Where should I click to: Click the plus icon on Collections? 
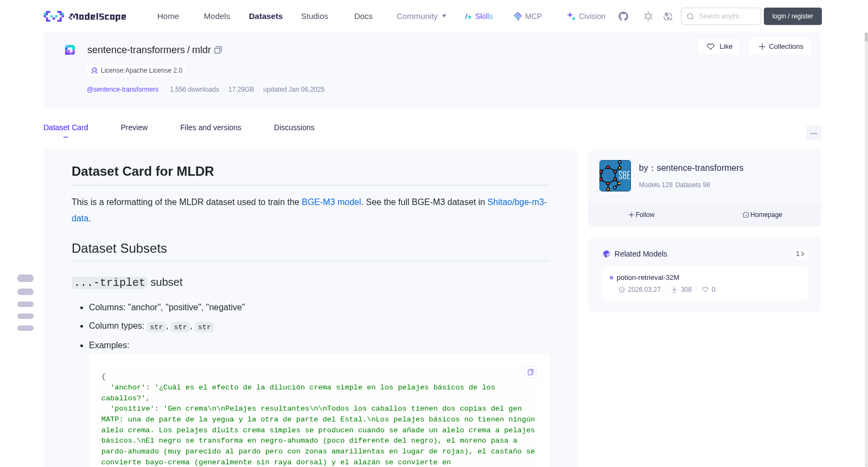click(762, 47)
